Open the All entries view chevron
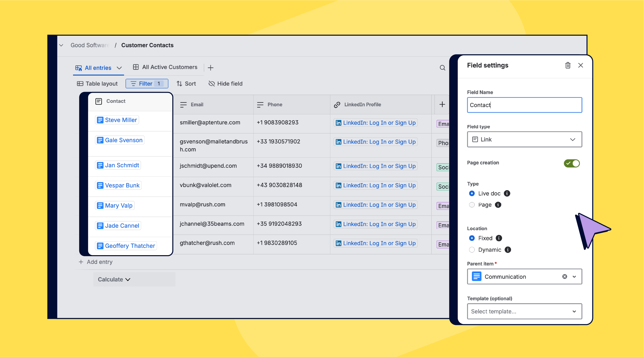644x357 pixels. click(x=119, y=68)
